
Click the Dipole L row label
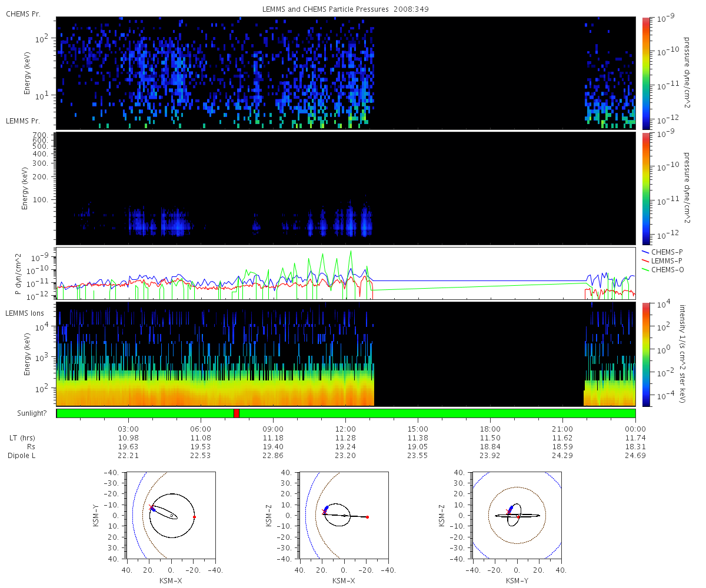pos(23,455)
